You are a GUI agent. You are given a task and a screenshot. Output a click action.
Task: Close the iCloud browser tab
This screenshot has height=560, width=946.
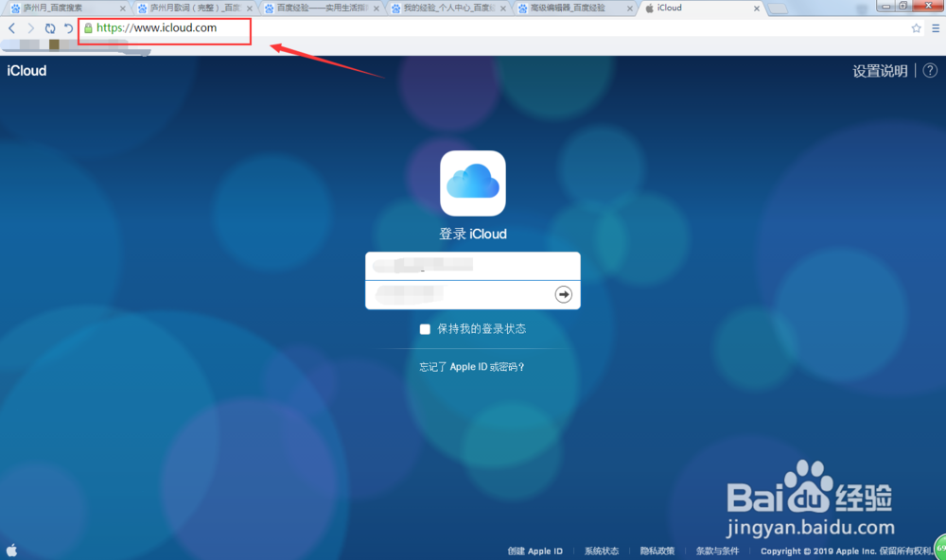pyautogui.click(x=757, y=9)
